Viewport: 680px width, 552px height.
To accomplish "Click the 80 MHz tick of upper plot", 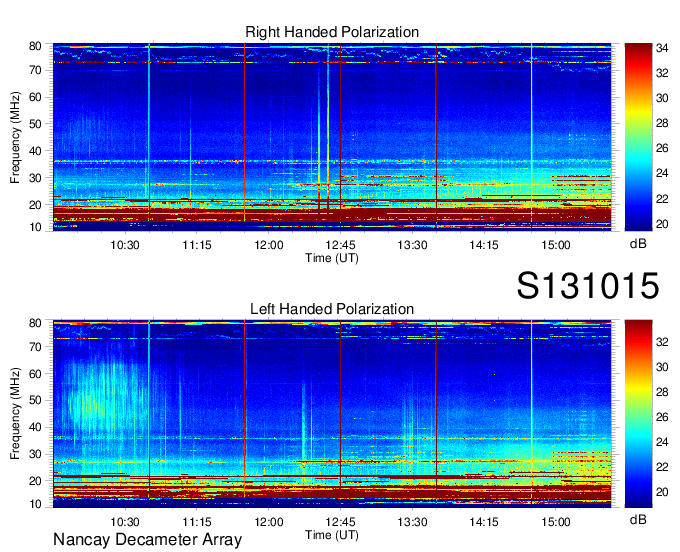I will point(35,46).
